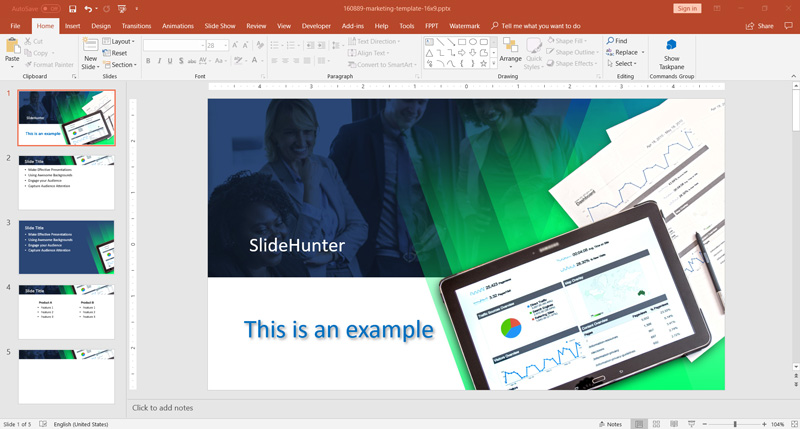Open the Watermark tab

[464, 26]
